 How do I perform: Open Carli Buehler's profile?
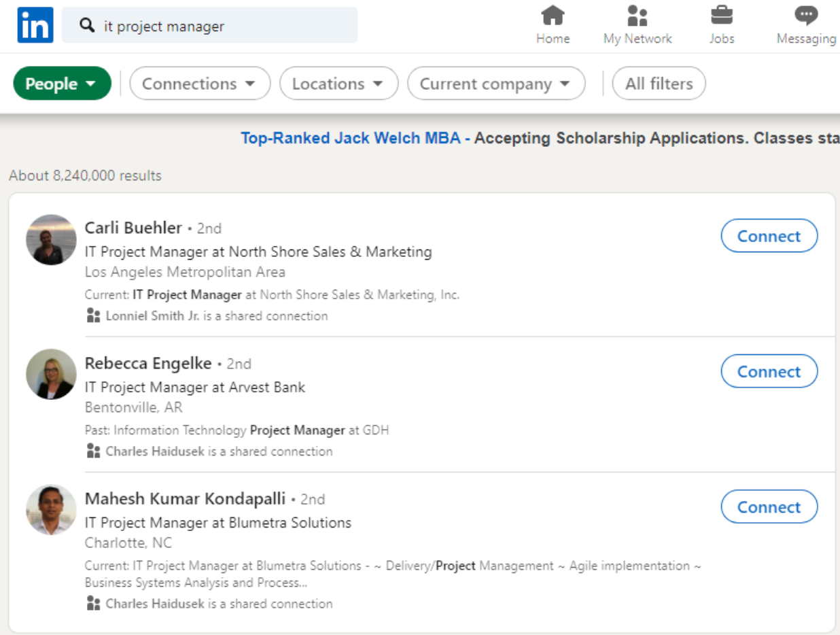[x=133, y=228]
